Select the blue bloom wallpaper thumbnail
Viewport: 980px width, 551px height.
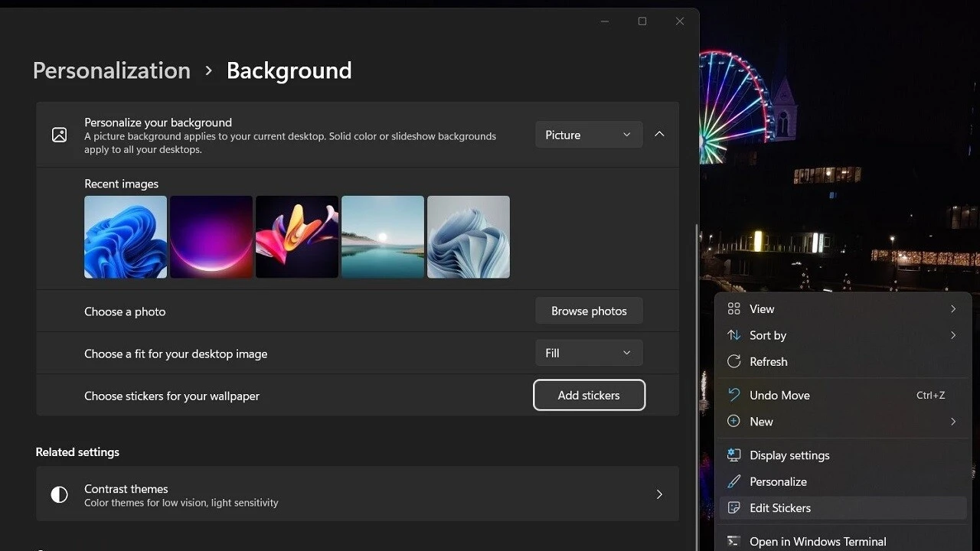click(126, 236)
